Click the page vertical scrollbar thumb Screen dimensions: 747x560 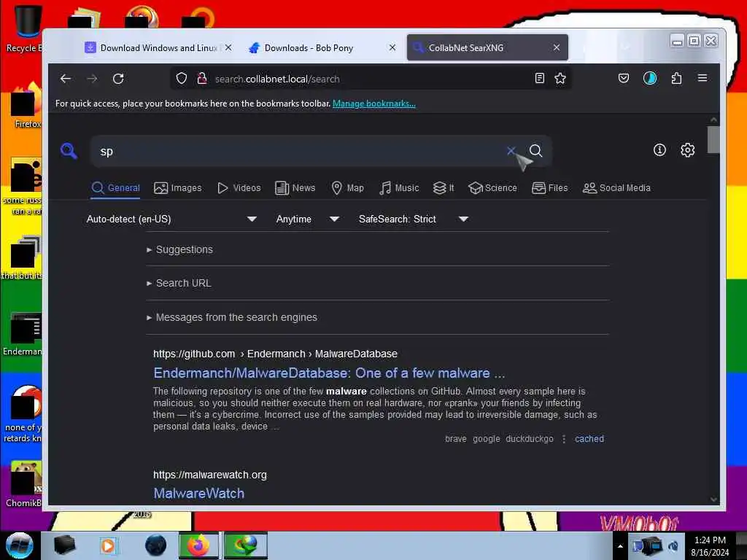(713, 139)
